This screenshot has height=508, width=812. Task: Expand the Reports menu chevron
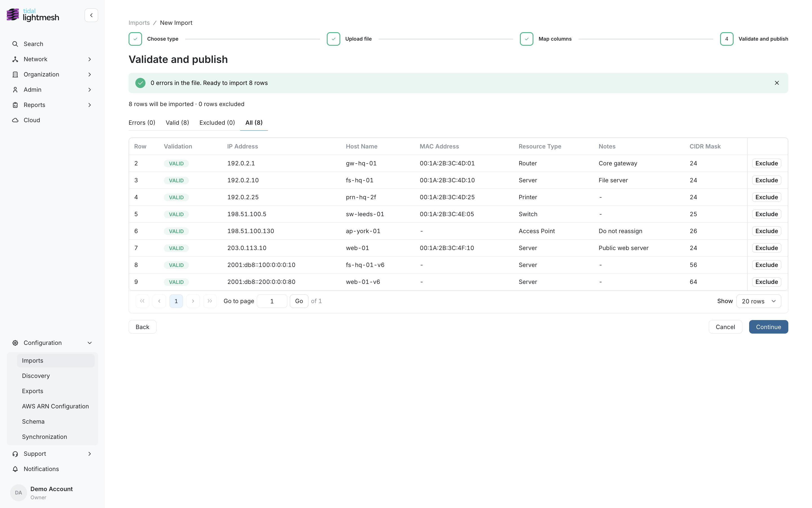(90, 105)
